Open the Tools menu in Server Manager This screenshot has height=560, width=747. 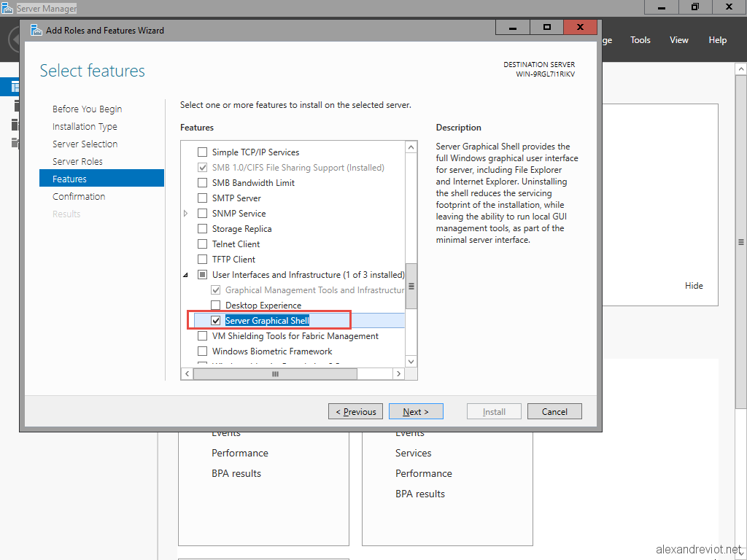640,40
